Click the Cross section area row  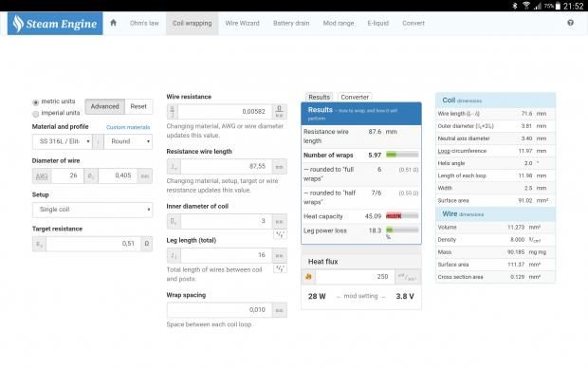pos(495,277)
